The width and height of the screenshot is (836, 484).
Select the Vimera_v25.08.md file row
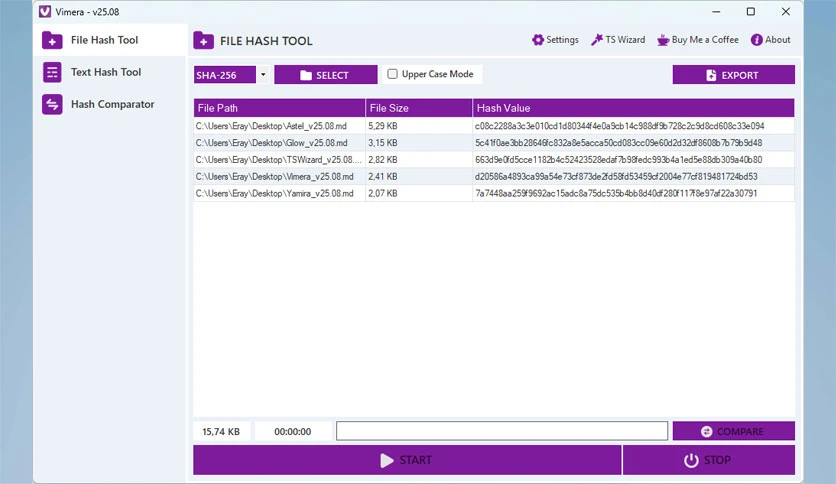tap(494, 176)
